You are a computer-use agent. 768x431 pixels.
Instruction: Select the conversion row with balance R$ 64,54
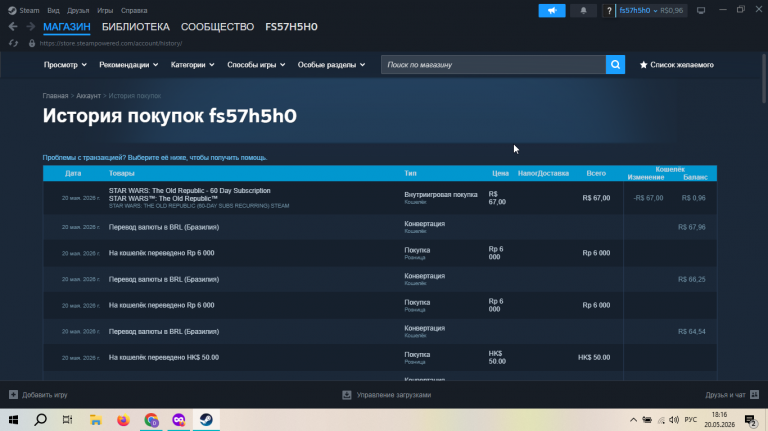380,332
